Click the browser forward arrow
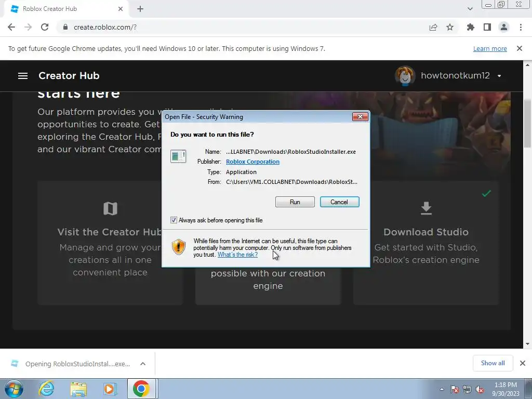This screenshot has width=532, height=399. click(x=28, y=27)
